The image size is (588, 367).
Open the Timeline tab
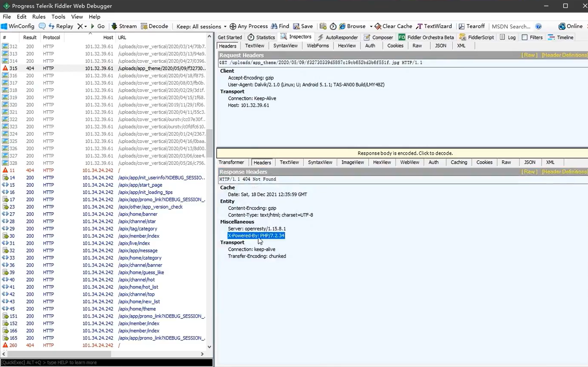click(561, 37)
